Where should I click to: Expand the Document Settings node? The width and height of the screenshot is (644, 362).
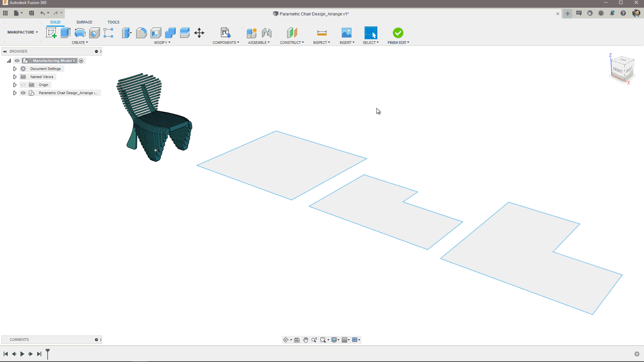15,69
